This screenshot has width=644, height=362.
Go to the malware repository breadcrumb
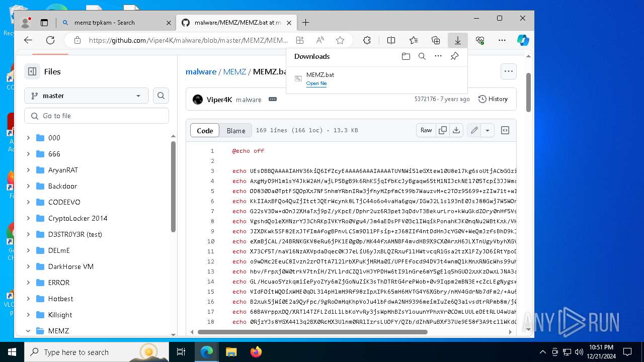point(201,71)
